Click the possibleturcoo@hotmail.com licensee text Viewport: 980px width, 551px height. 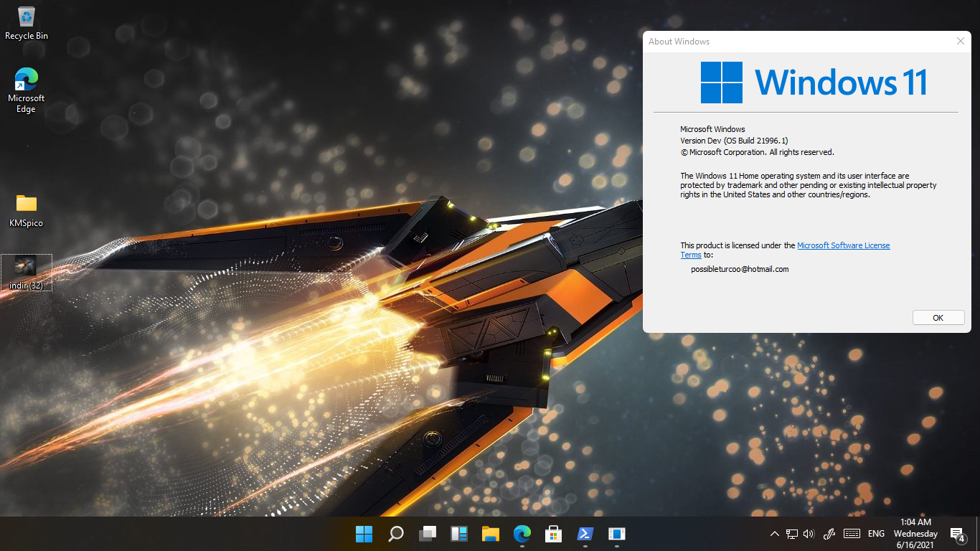[740, 269]
